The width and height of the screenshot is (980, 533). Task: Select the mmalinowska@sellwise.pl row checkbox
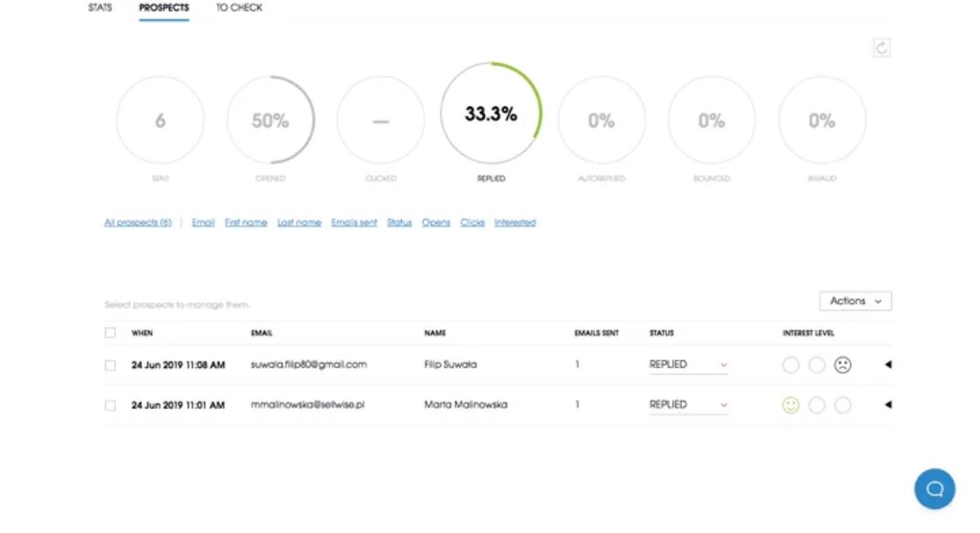(x=110, y=405)
